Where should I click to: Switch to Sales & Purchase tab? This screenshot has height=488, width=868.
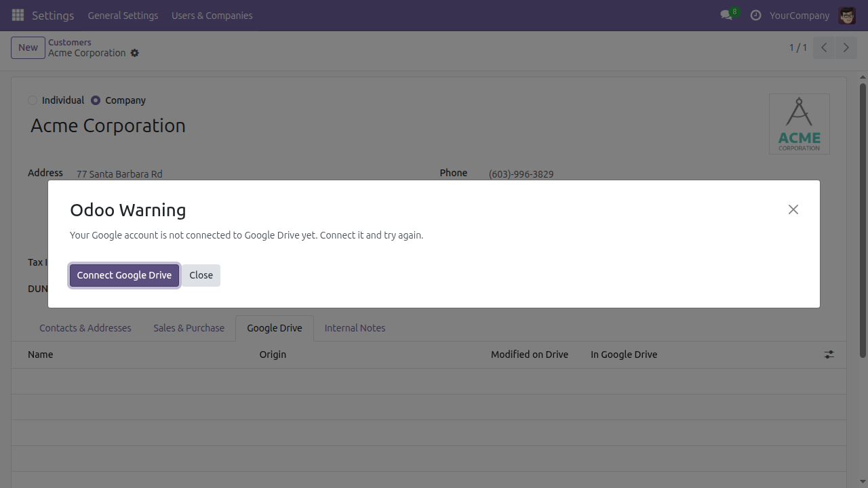point(189,328)
